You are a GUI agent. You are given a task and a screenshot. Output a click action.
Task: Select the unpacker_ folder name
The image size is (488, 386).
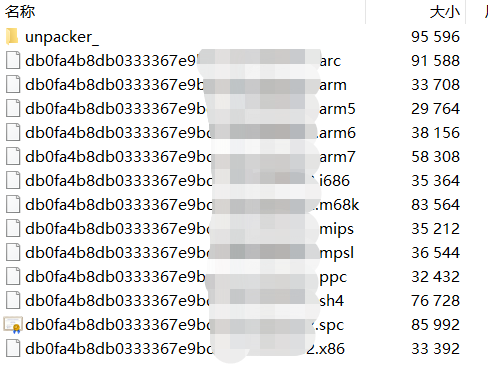click(x=62, y=37)
